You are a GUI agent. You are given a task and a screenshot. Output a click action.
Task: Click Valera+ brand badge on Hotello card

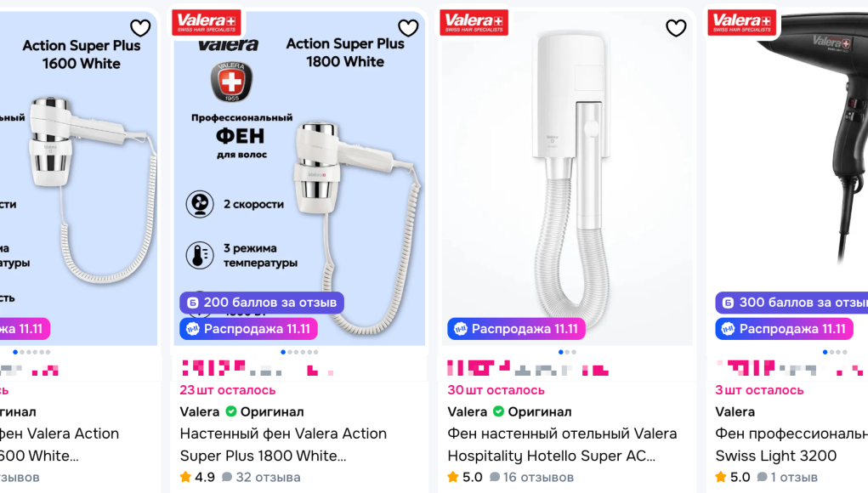[474, 23]
